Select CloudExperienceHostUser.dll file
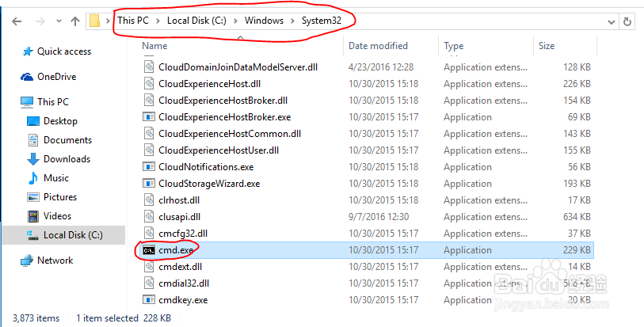Screen dimensions: 644x327 [219, 150]
